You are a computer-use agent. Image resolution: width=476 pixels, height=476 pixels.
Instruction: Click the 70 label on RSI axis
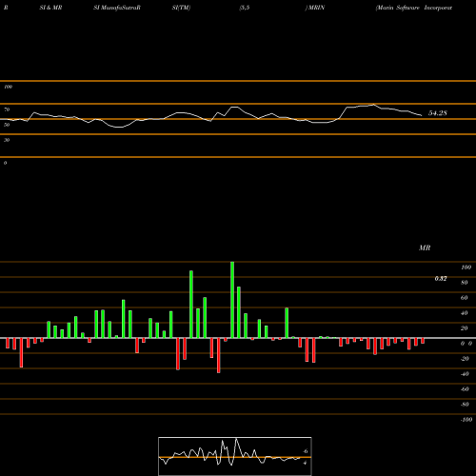[x=7, y=109]
